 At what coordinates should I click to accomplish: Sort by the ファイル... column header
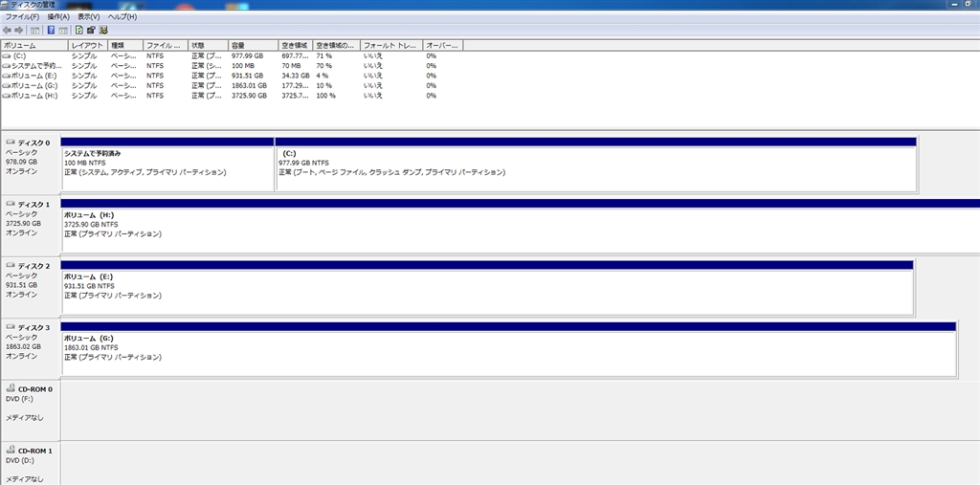166,46
